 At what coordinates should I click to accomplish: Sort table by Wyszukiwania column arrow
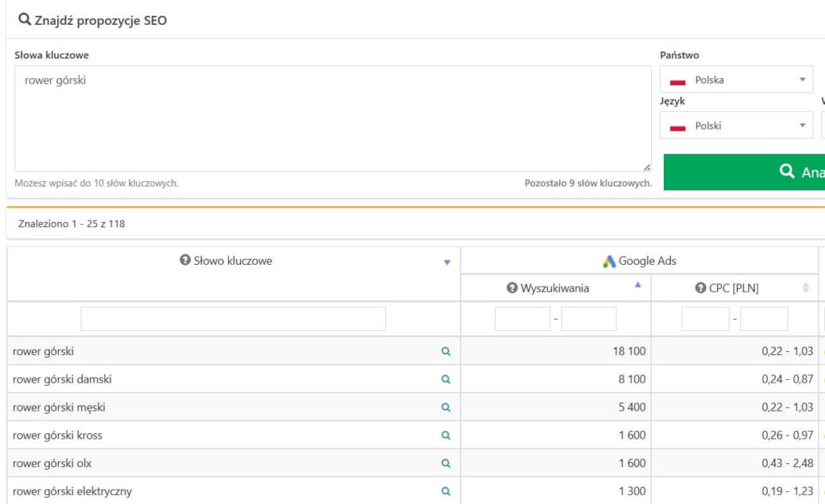click(x=639, y=285)
